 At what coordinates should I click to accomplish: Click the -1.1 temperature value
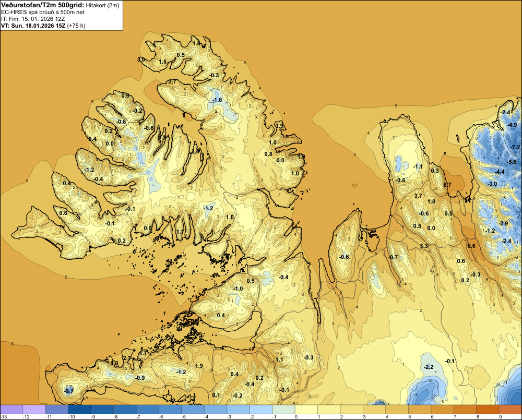418,166
